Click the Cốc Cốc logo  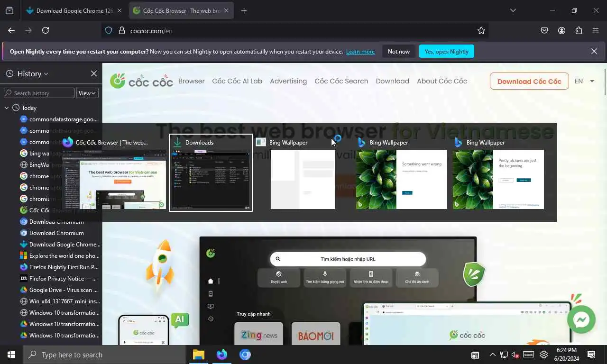pyautogui.click(x=142, y=81)
